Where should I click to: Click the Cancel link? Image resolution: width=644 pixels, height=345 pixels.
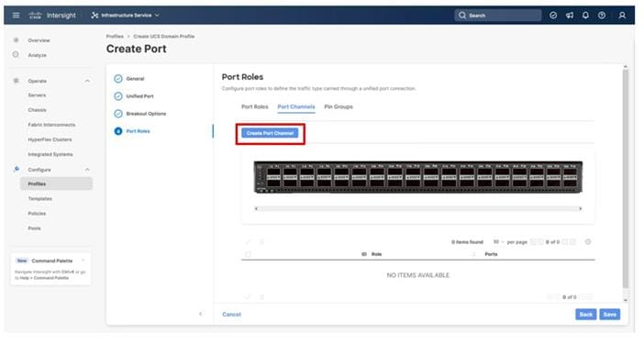(232, 314)
